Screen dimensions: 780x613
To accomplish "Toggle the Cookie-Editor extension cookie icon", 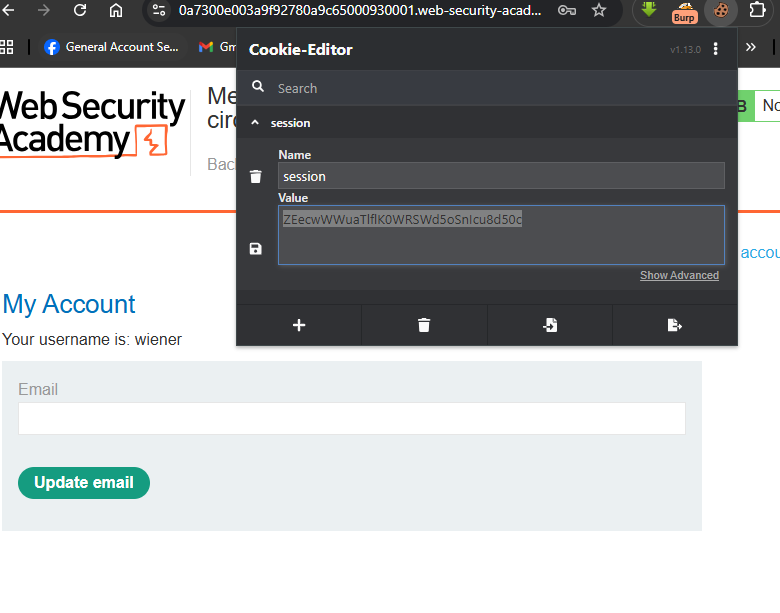I will 721,10.
